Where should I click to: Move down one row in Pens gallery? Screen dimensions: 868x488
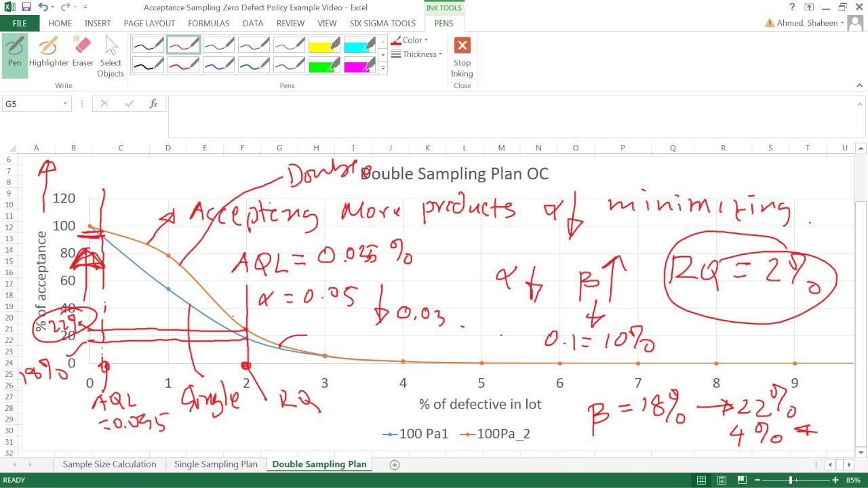(x=382, y=54)
